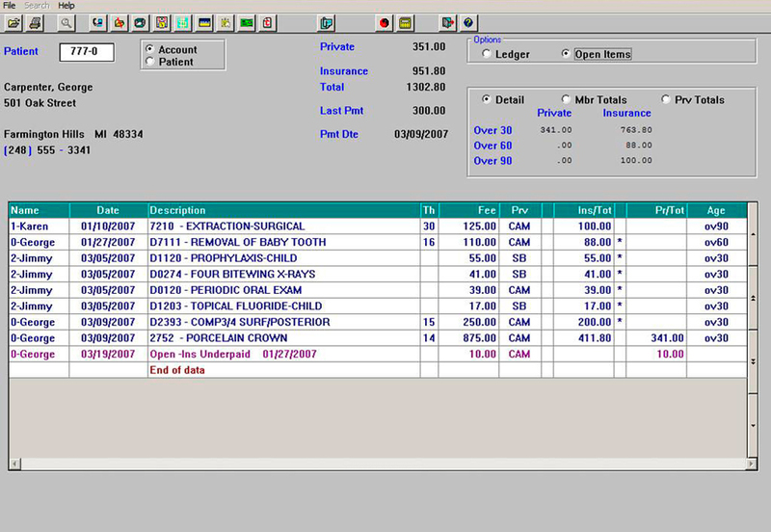
Task: Select the Open -Ins Underpaid row
Action: click(378, 354)
